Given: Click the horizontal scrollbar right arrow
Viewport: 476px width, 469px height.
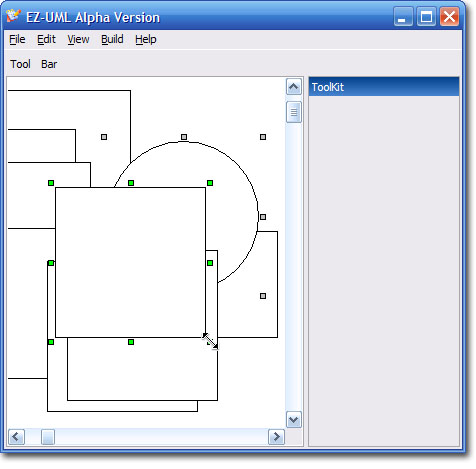Looking at the screenshot, I should click(x=276, y=437).
